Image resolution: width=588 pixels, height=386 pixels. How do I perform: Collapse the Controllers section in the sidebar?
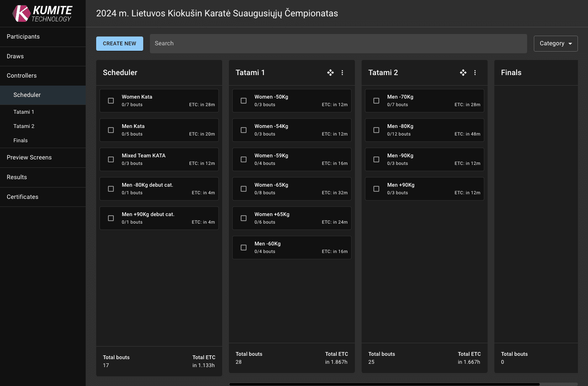pos(21,76)
